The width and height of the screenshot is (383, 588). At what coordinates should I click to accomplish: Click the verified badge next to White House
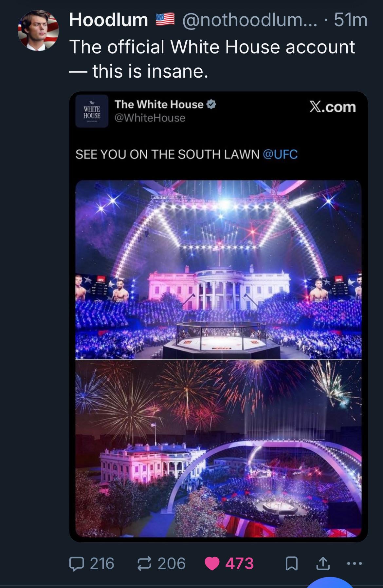click(x=211, y=104)
